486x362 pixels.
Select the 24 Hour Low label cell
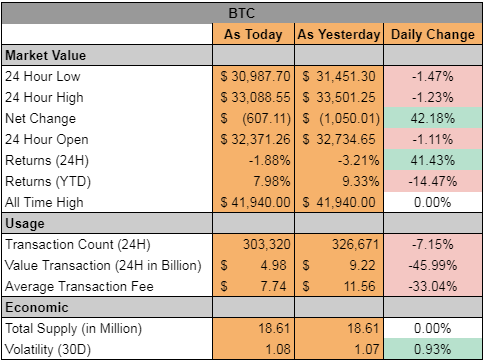[107, 76]
